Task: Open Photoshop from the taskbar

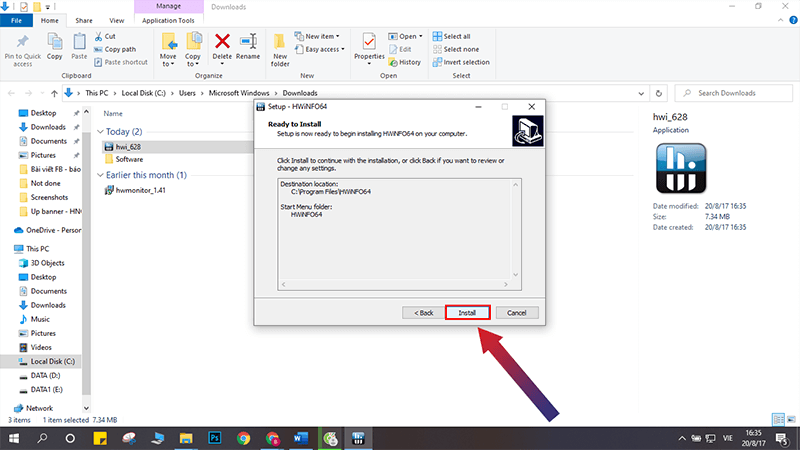Action: point(215,438)
